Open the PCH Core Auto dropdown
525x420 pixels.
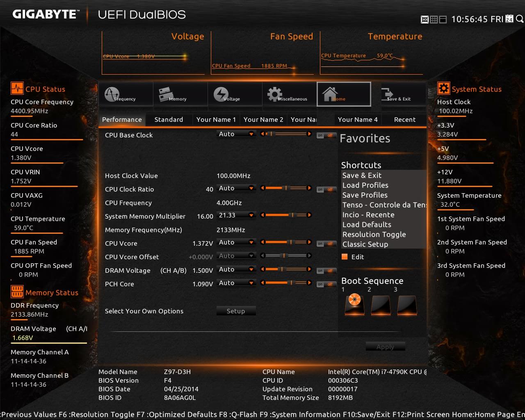(236, 283)
